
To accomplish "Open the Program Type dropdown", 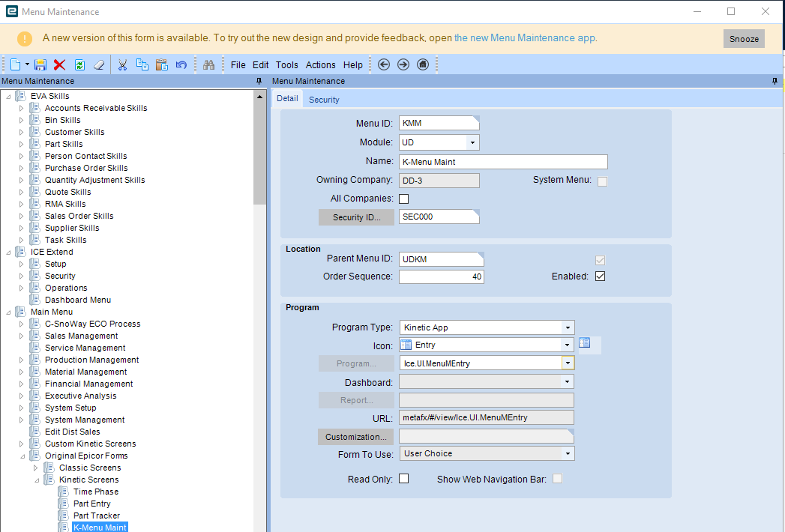I will (x=568, y=327).
